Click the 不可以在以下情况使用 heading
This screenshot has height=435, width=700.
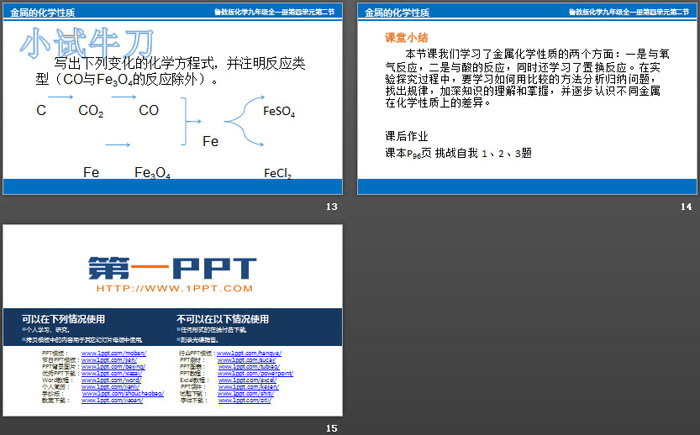point(222,319)
